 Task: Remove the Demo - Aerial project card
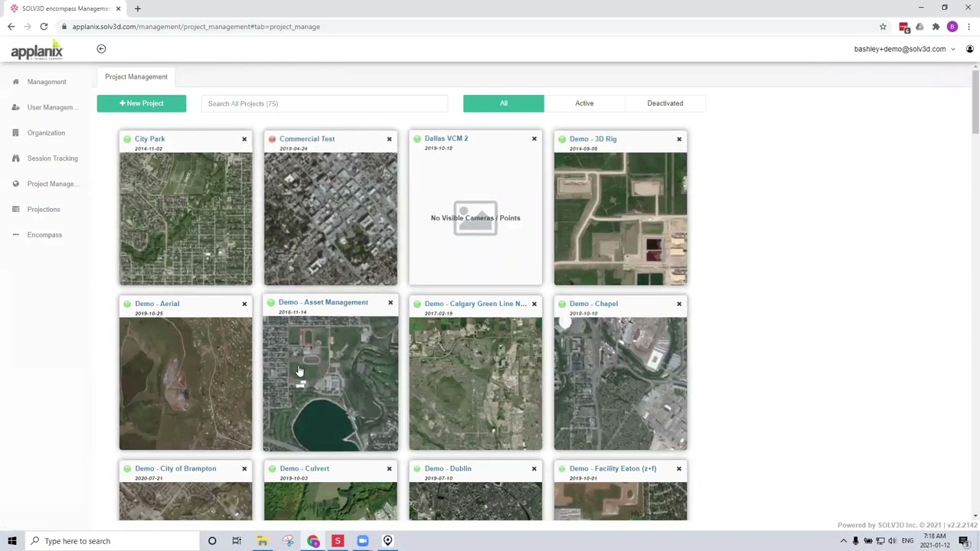coord(244,304)
